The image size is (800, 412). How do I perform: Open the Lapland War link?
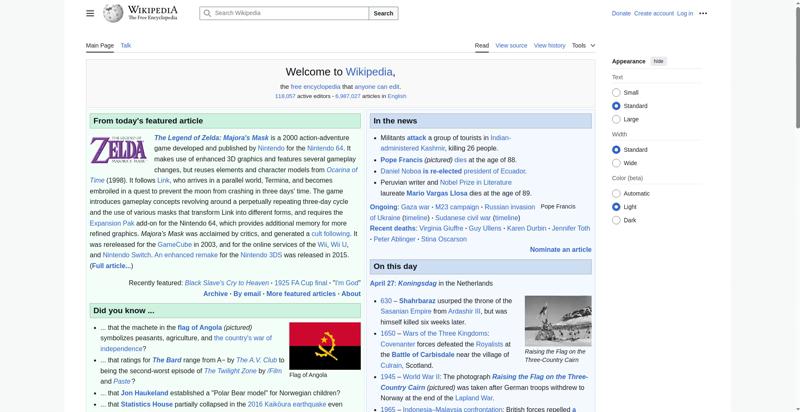[x=472, y=398]
